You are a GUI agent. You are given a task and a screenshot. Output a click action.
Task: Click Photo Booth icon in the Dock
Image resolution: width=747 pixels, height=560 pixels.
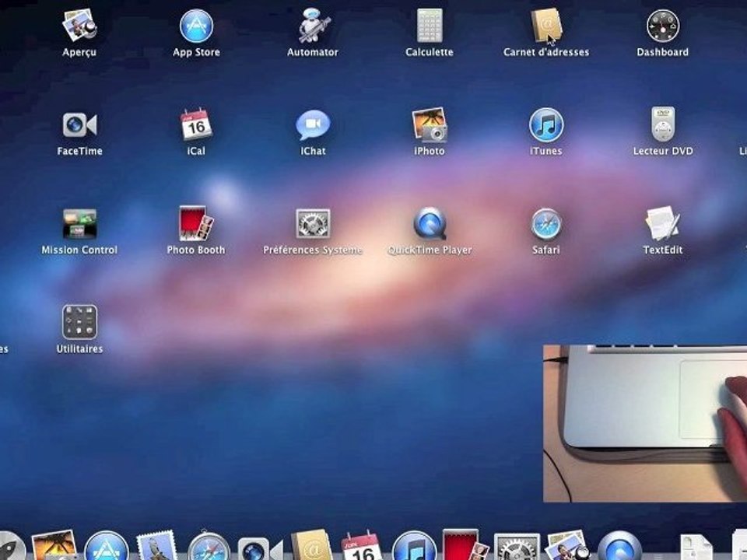pyautogui.click(x=465, y=544)
